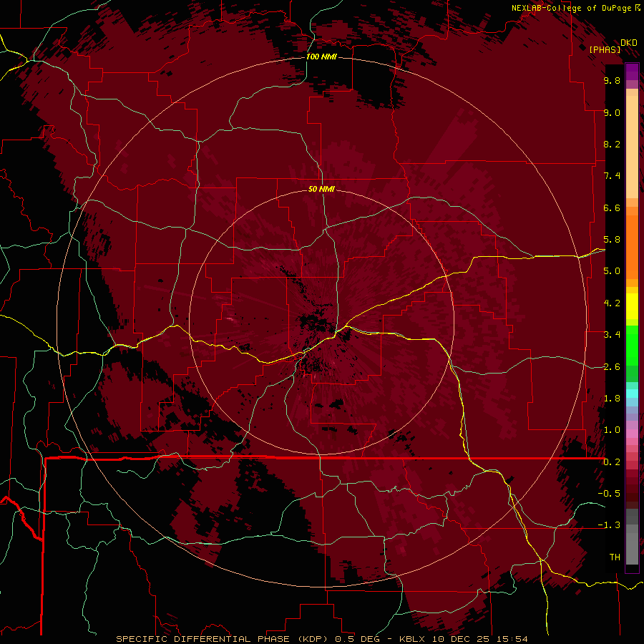The width and height of the screenshot is (644, 644).
Task: Select the 2.6 legend value
Action: [612, 367]
